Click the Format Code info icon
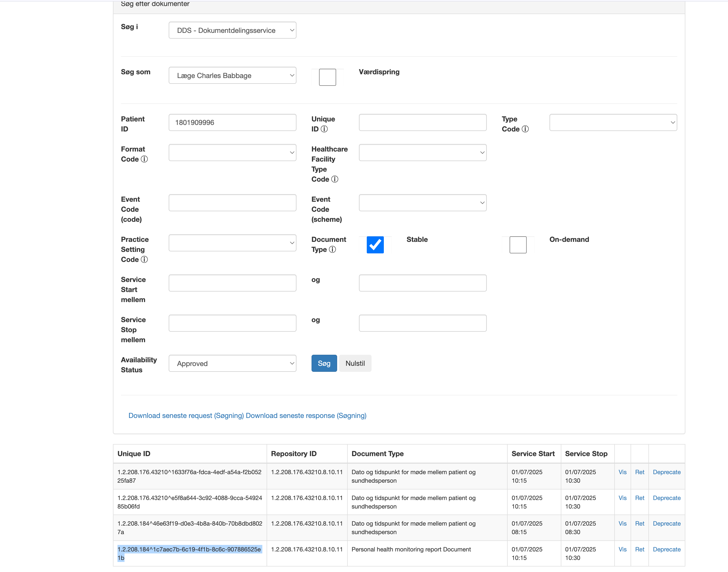The image size is (728, 572). coord(144,159)
